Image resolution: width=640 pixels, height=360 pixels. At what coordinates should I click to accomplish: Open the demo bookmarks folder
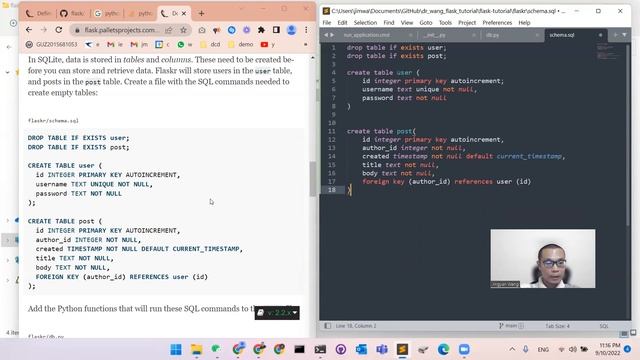[241, 44]
